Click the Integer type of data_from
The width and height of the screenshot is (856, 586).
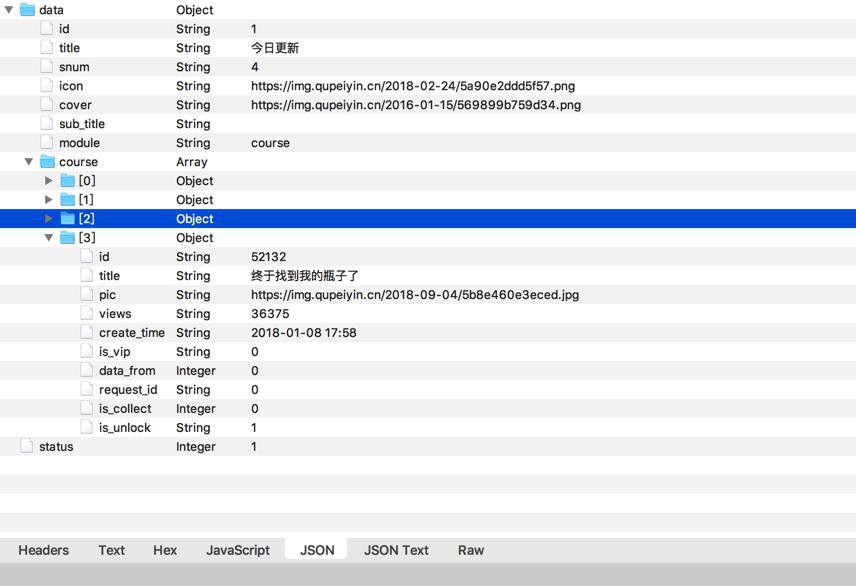point(195,371)
